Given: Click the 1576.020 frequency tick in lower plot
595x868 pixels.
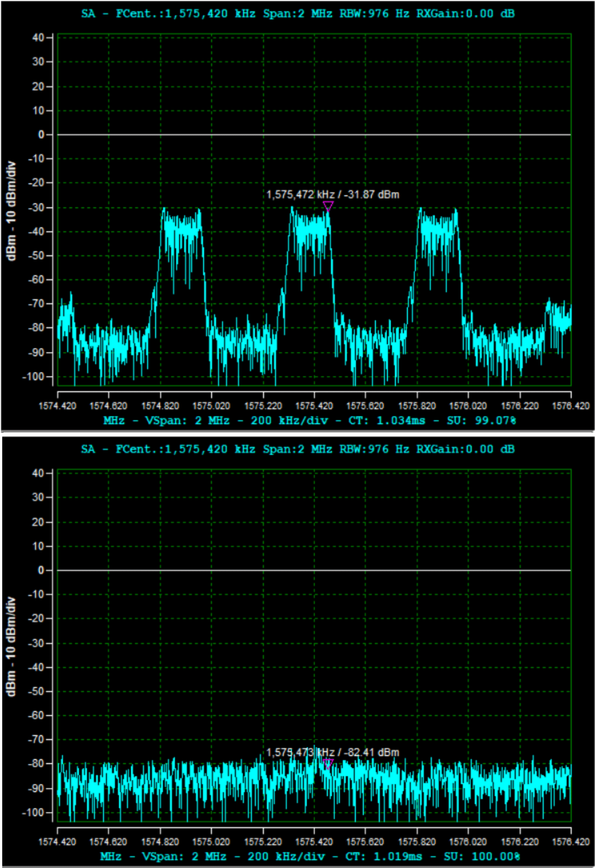Looking at the screenshot, I should coord(468,841).
